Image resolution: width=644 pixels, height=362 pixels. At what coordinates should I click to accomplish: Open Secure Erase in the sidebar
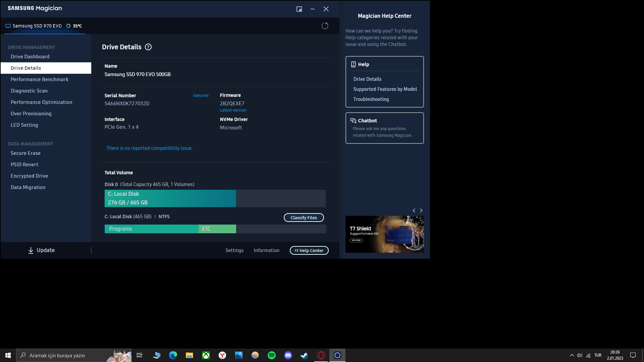coord(25,153)
